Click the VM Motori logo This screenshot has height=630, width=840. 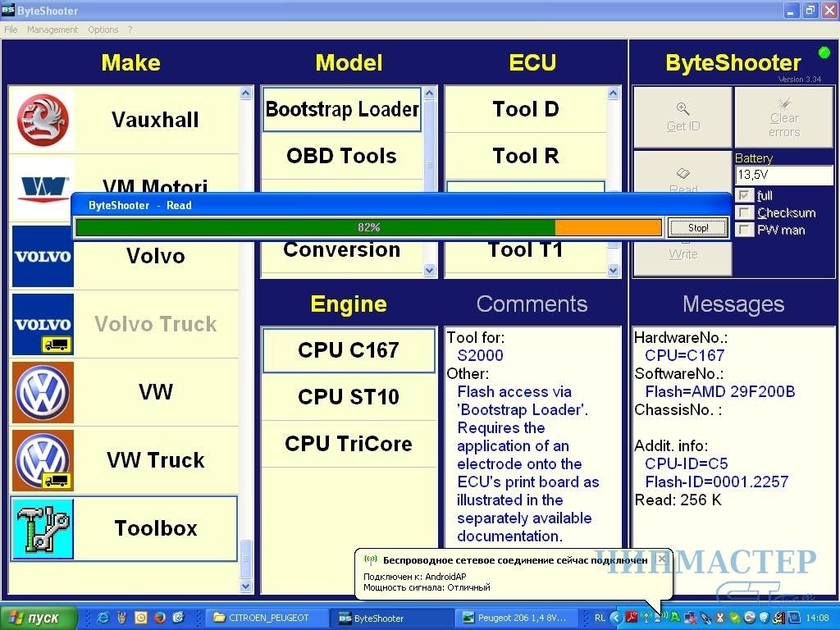pos(43,189)
